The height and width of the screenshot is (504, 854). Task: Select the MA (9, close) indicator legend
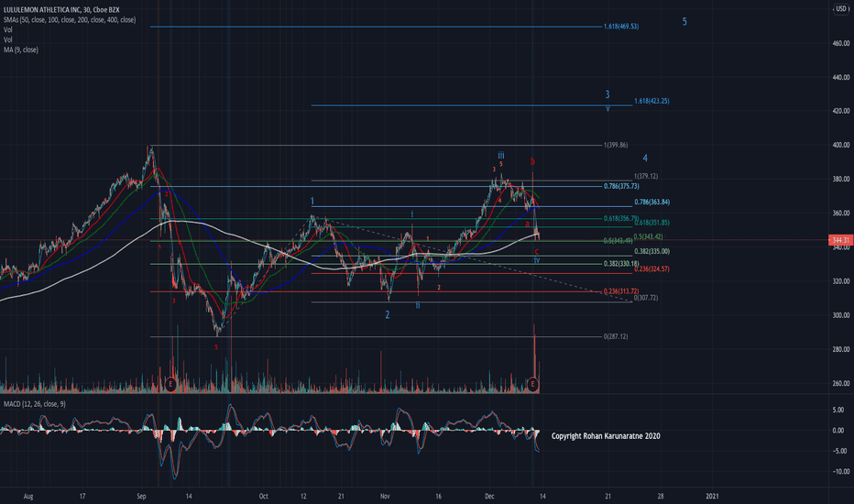tap(21, 49)
